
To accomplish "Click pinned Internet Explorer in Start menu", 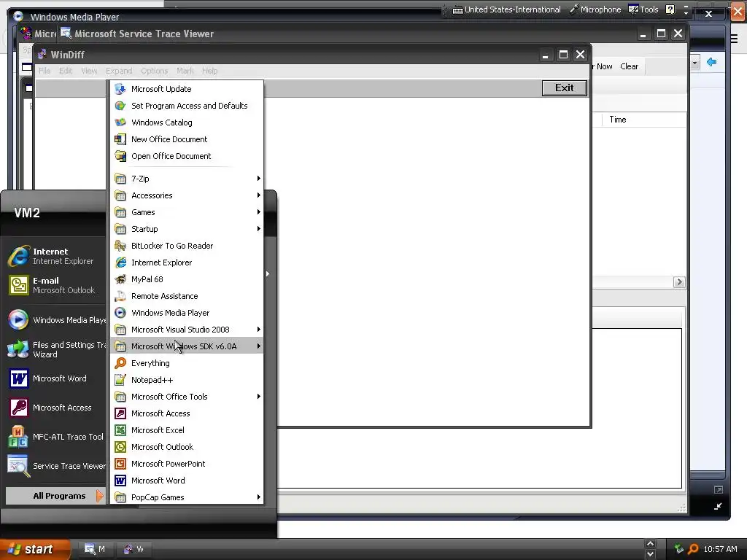I will [x=55, y=256].
